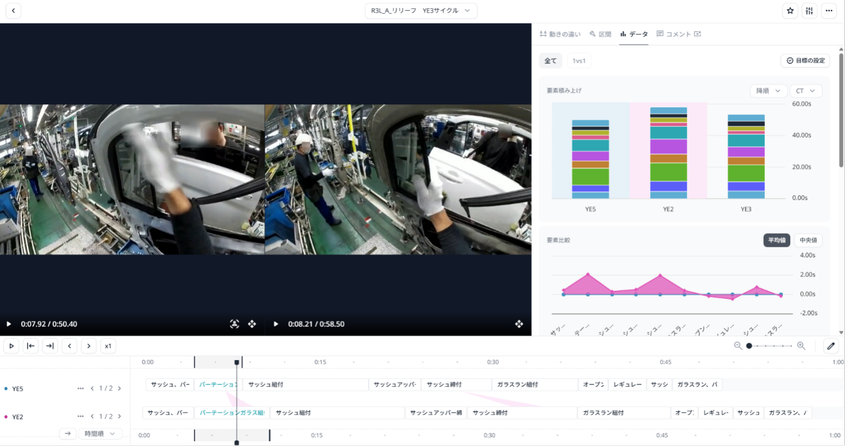Select the YE2 row's パーテーションガラス組 segment
This screenshot has width=847, height=447.
click(232, 412)
